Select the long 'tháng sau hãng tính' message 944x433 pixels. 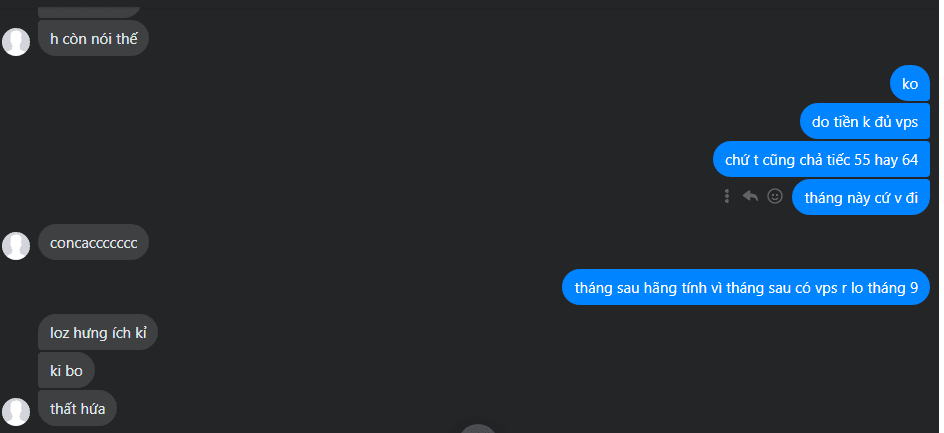click(746, 287)
